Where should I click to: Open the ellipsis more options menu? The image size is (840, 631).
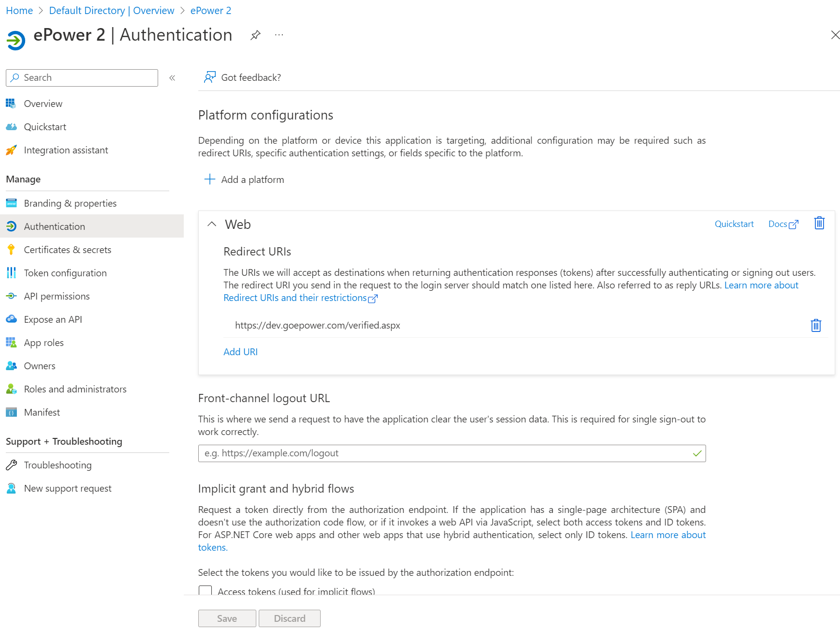tap(279, 35)
